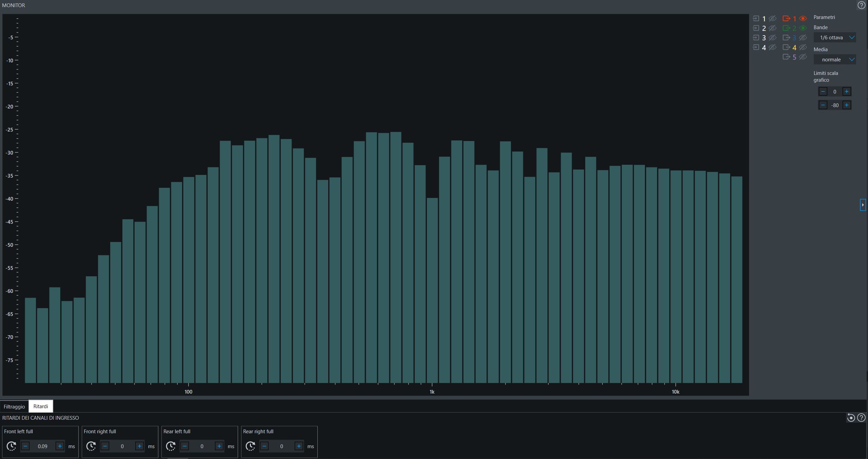Select output channel 5 icon

pyautogui.click(x=786, y=57)
